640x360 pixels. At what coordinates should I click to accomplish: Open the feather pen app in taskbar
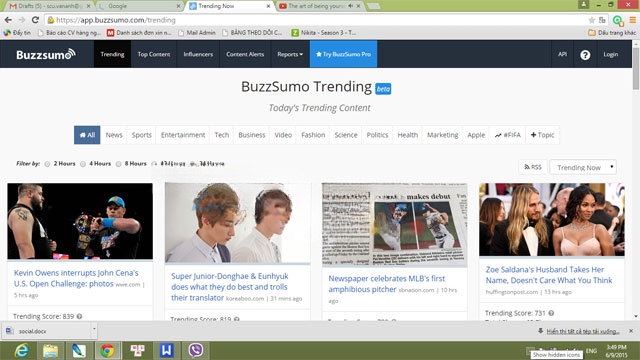click(79, 351)
